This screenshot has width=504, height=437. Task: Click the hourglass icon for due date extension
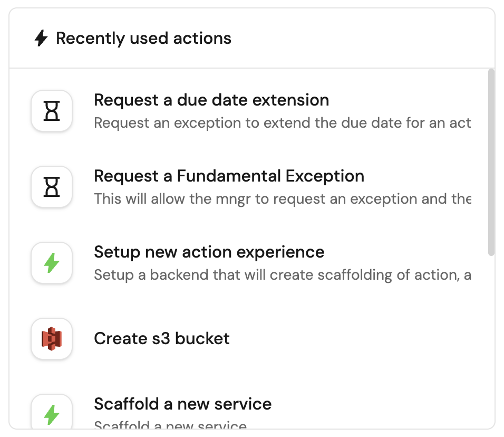click(x=52, y=111)
